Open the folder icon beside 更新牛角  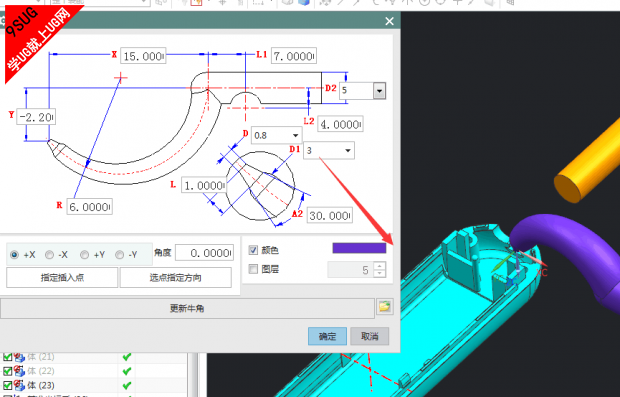[x=384, y=307]
